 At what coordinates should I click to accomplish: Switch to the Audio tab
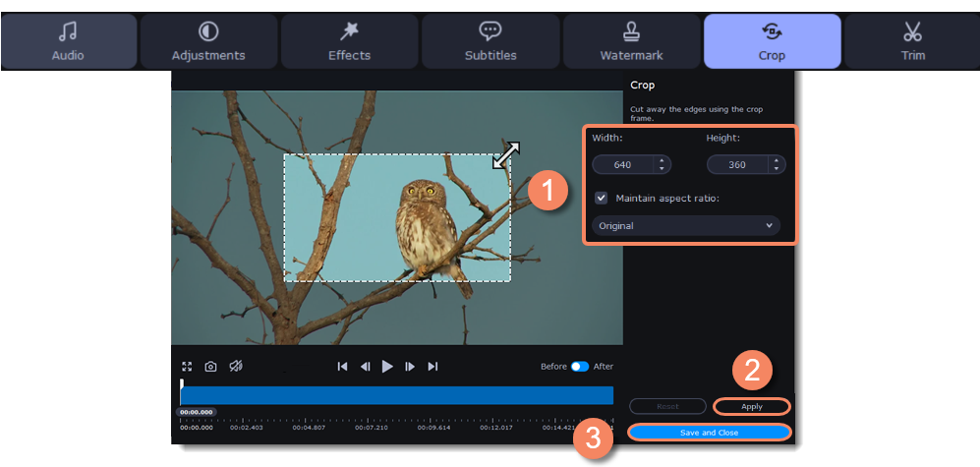(x=69, y=41)
